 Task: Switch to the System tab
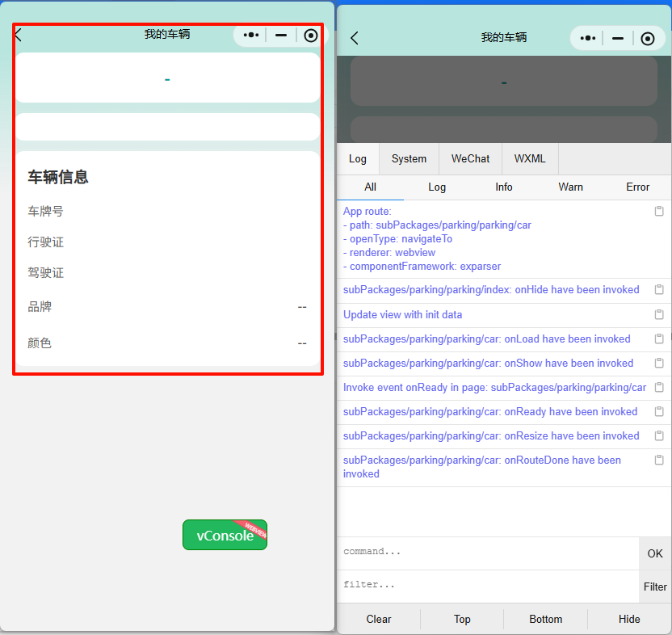click(409, 158)
